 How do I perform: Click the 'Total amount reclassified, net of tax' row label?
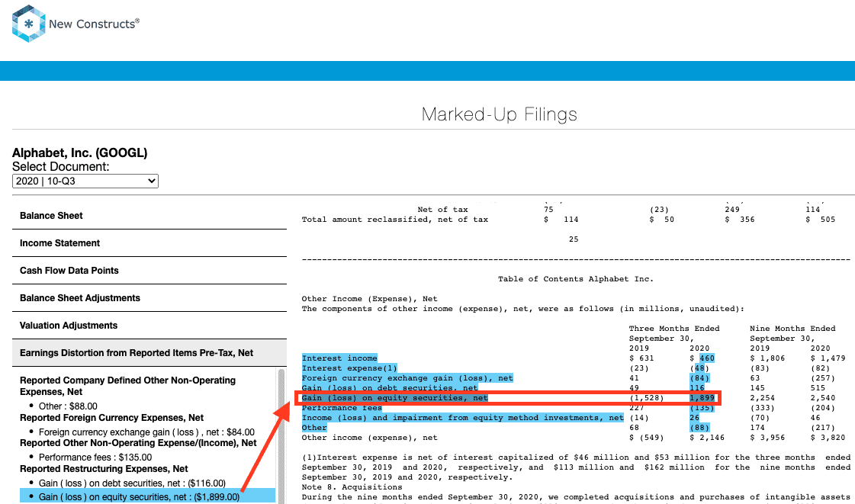pyautogui.click(x=395, y=220)
